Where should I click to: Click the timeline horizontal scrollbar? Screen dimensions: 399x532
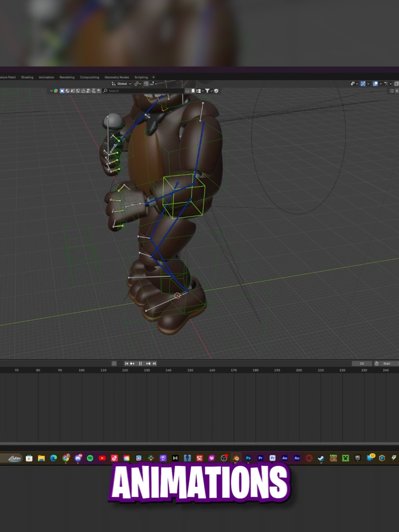click(x=199, y=444)
